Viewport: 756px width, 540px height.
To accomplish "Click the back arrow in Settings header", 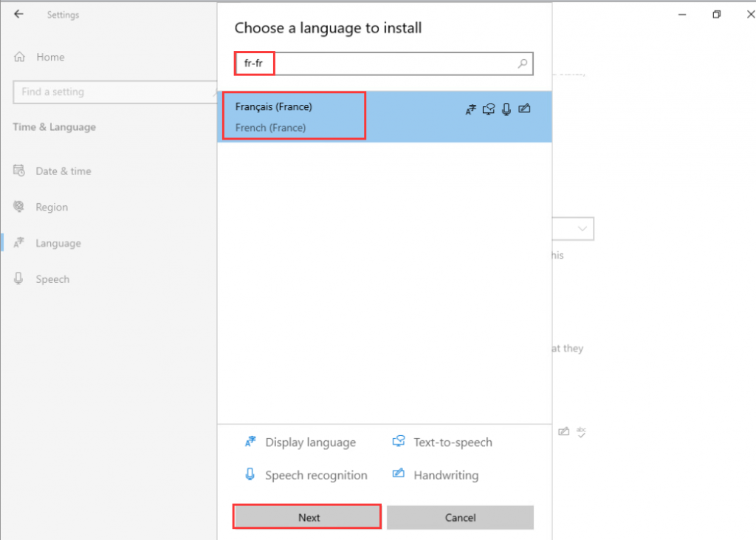I will tap(18, 15).
